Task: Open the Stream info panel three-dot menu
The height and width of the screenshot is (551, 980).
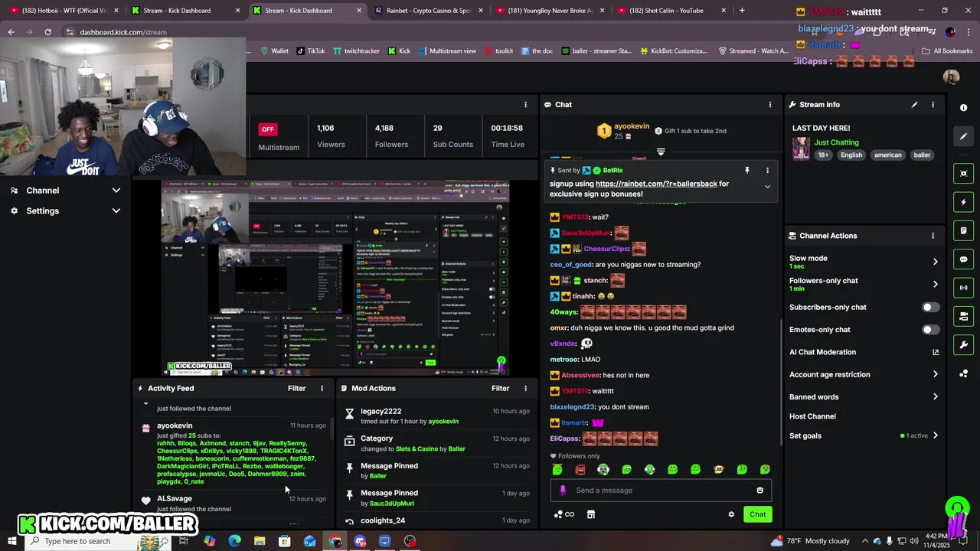Action: coord(933,105)
